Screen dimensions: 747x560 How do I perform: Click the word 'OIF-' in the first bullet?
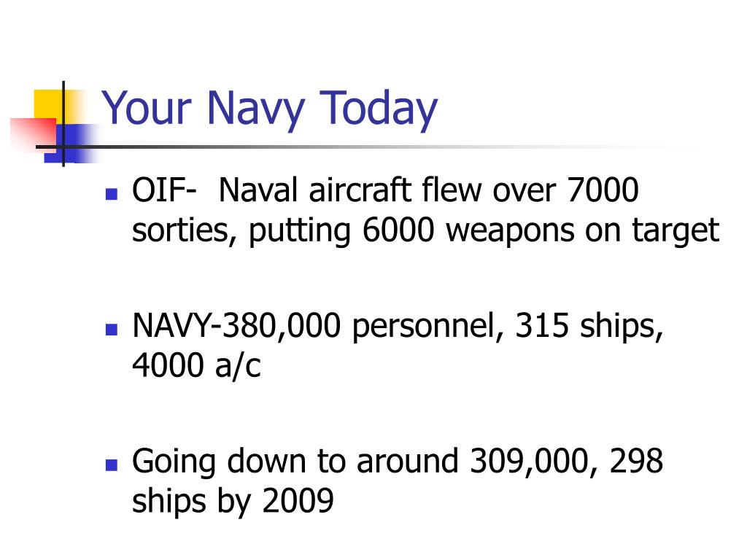164,190
